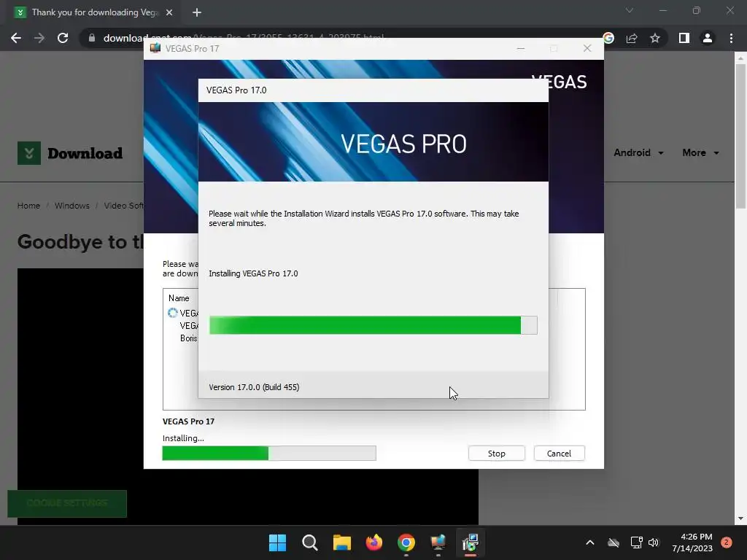Open the Chrome profile menu
The height and width of the screenshot is (560, 747).
[x=708, y=38]
